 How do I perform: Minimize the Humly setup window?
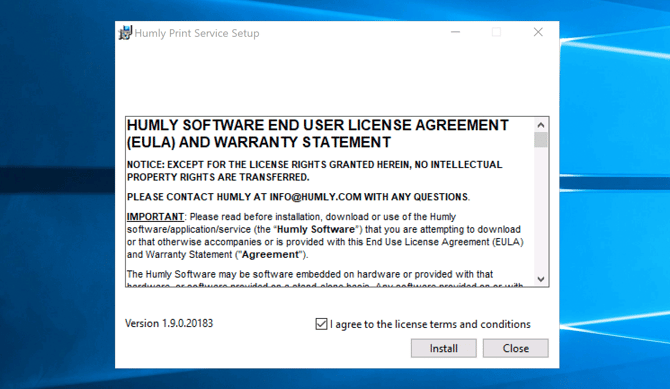pos(455,32)
